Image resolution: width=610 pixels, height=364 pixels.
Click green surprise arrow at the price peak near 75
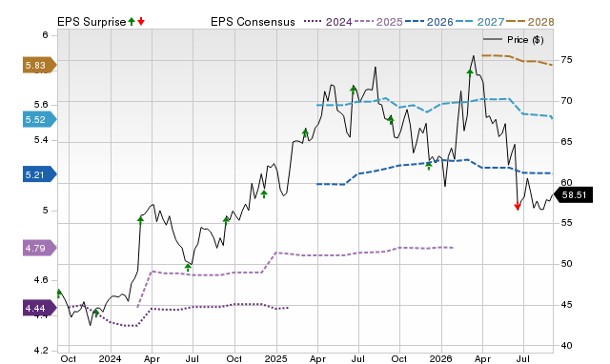pos(470,72)
